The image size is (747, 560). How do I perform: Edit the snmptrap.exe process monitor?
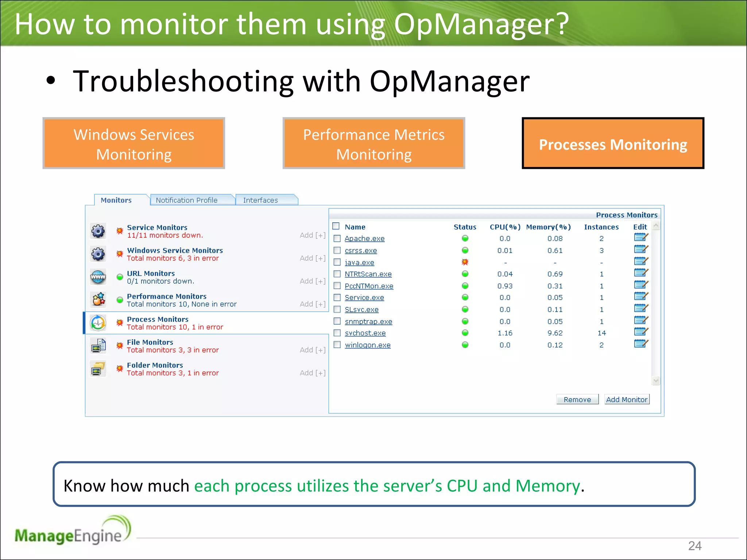(641, 320)
